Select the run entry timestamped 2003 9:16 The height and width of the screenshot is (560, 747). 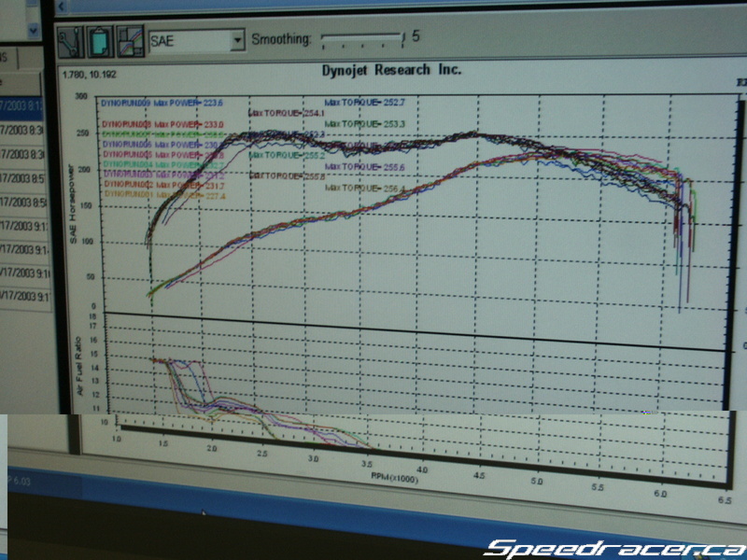pyautogui.click(x=22, y=274)
